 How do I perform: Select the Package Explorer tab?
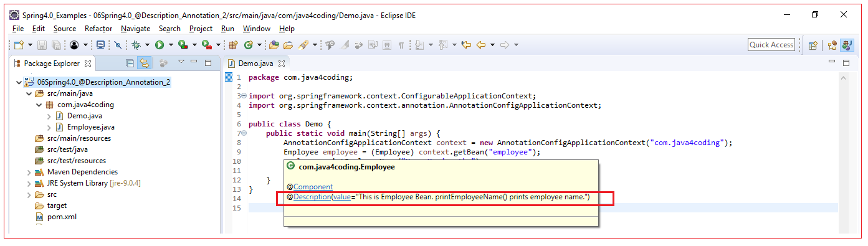tap(52, 64)
